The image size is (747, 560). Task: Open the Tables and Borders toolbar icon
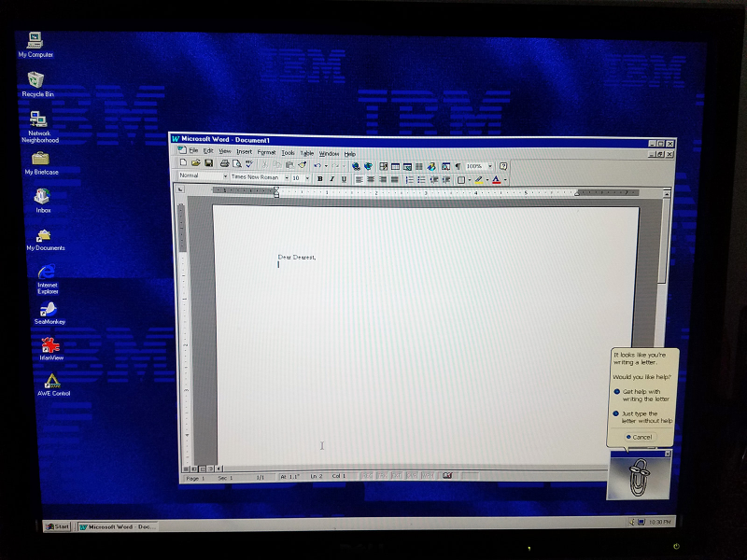(383, 166)
